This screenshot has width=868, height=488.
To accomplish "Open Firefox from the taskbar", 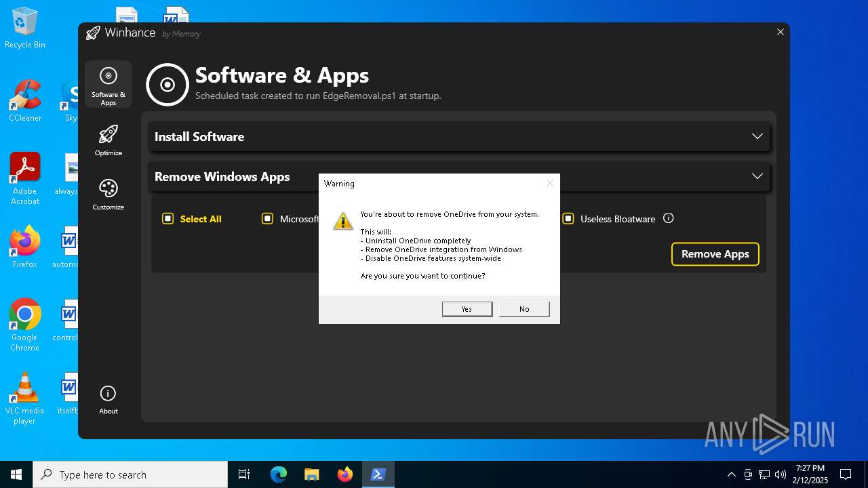I will click(x=345, y=474).
